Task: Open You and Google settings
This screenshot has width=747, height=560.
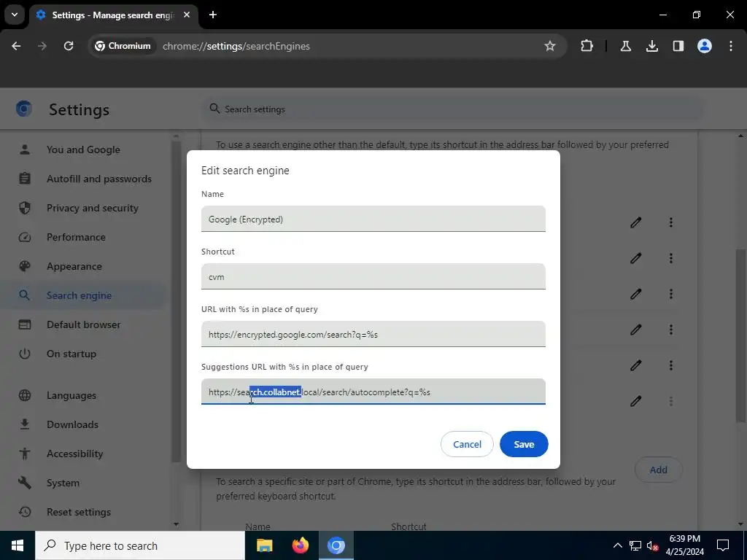Action: click(83, 149)
